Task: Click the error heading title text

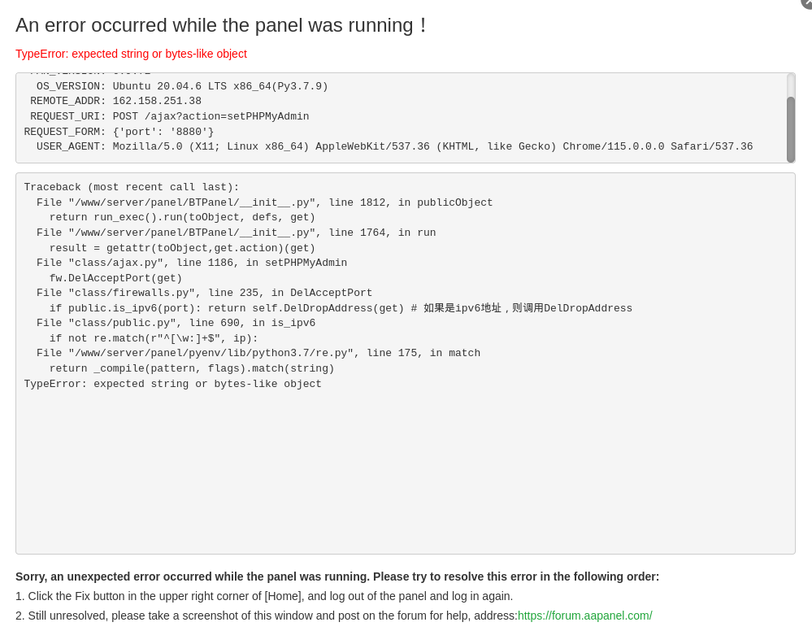Action: [x=221, y=25]
